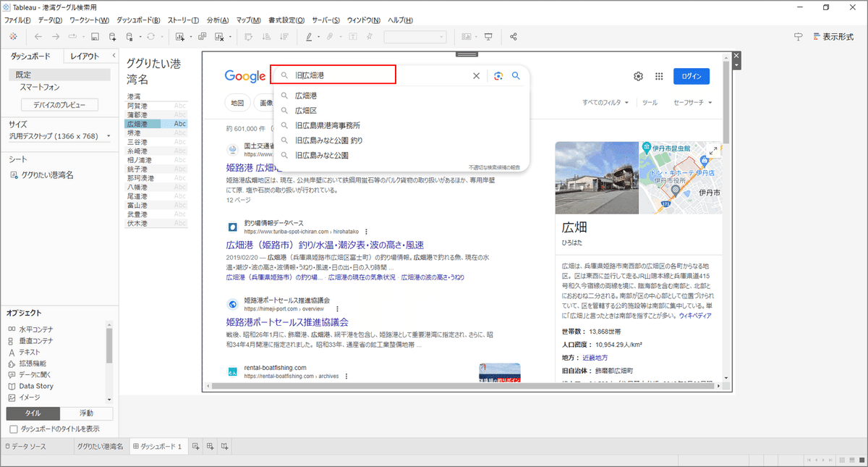Click the swap rows and columns icon
Image resolution: width=868 pixels, height=467 pixels.
248,36
